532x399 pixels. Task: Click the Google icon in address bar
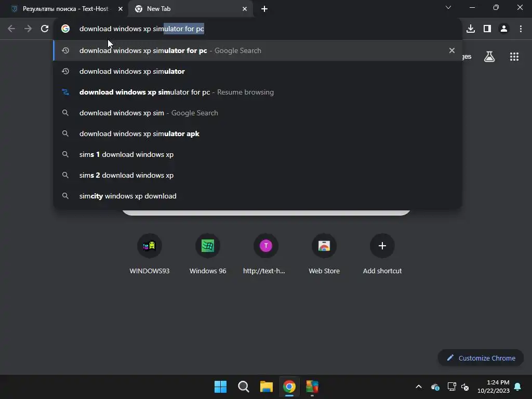(x=65, y=29)
